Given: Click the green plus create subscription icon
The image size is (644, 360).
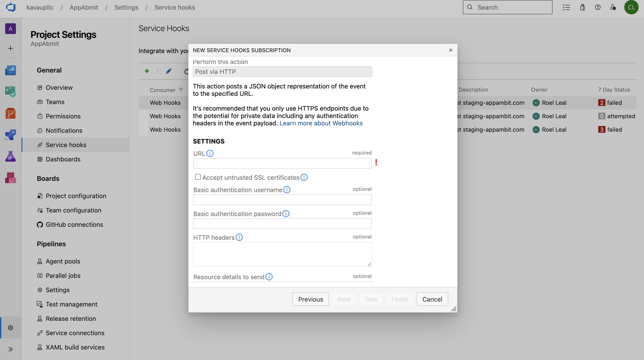Looking at the screenshot, I should pyautogui.click(x=147, y=71).
